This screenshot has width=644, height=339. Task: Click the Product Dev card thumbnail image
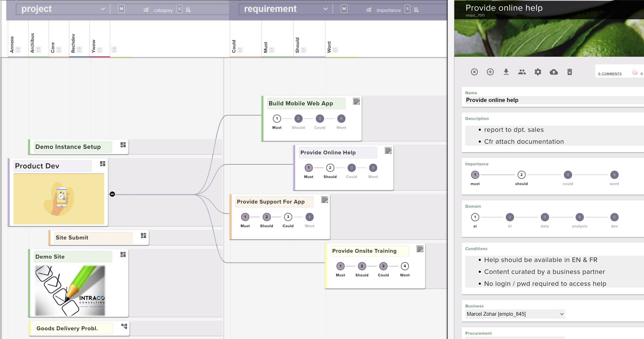[58, 198]
